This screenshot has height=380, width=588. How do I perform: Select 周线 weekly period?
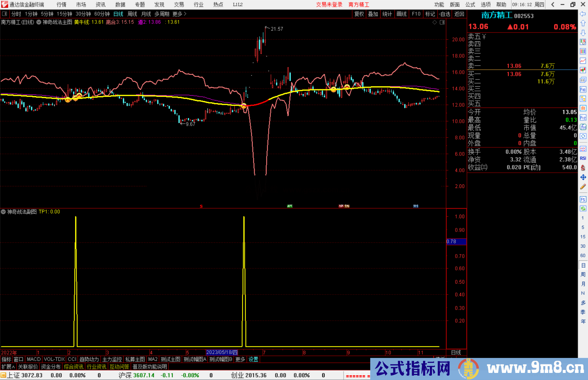tap(132, 14)
